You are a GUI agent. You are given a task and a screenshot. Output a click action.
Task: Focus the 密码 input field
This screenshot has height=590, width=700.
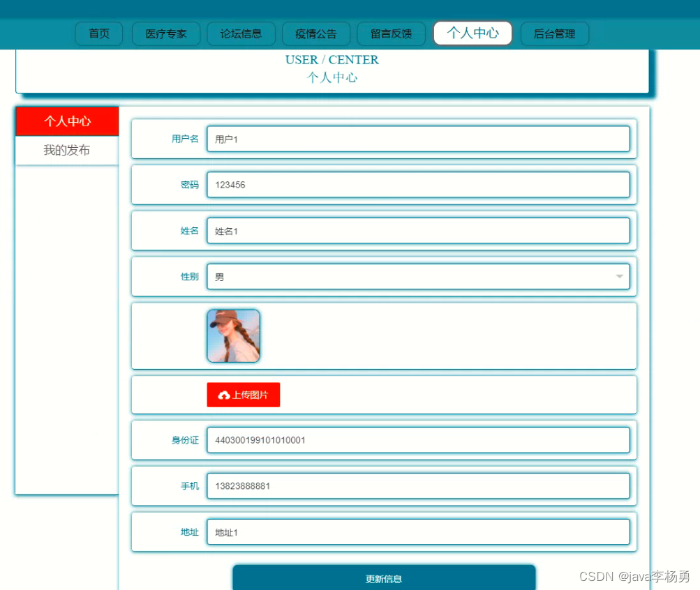418,185
